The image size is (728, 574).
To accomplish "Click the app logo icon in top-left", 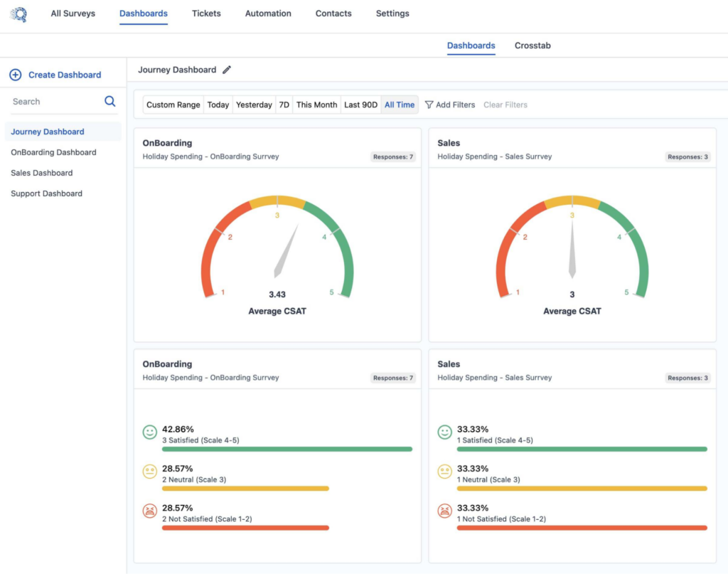I will click(18, 14).
